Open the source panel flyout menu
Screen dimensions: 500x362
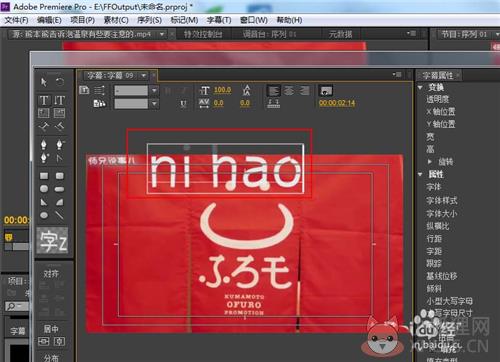click(412, 33)
